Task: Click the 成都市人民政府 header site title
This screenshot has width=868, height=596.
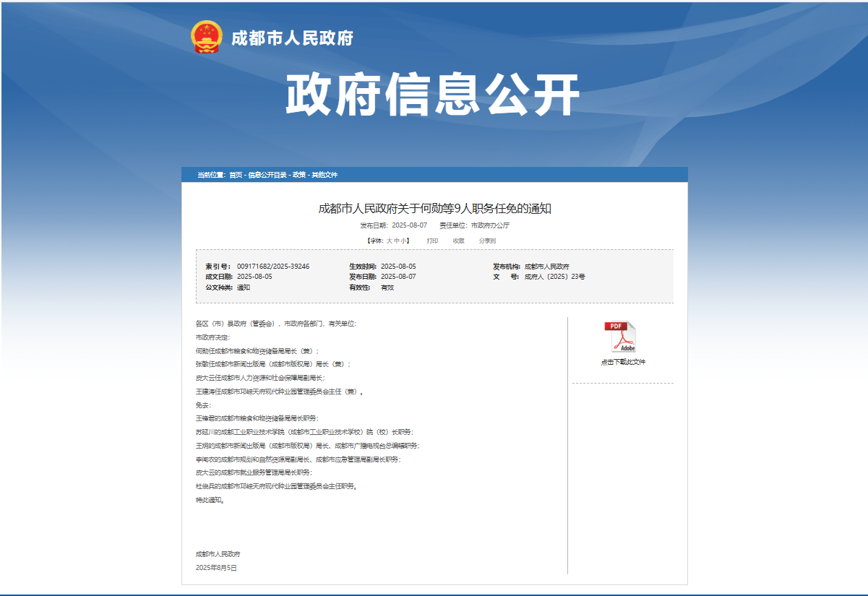Action: (x=292, y=38)
